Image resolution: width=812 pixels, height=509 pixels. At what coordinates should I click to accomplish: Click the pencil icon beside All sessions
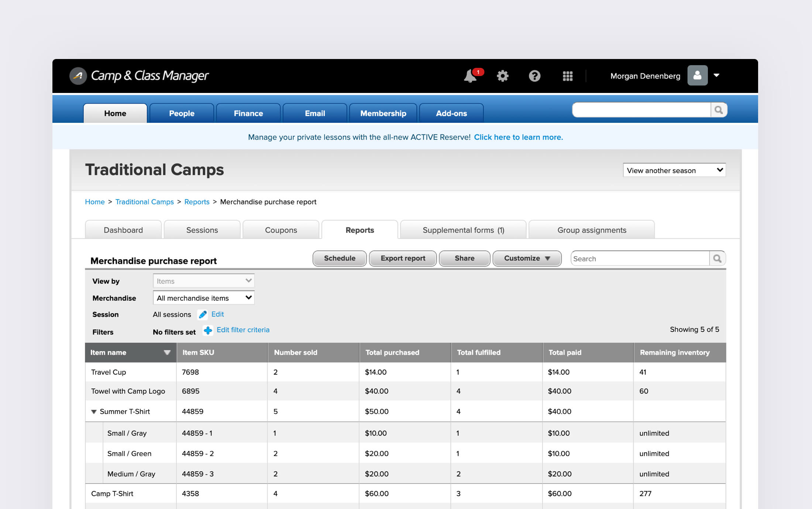203,314
